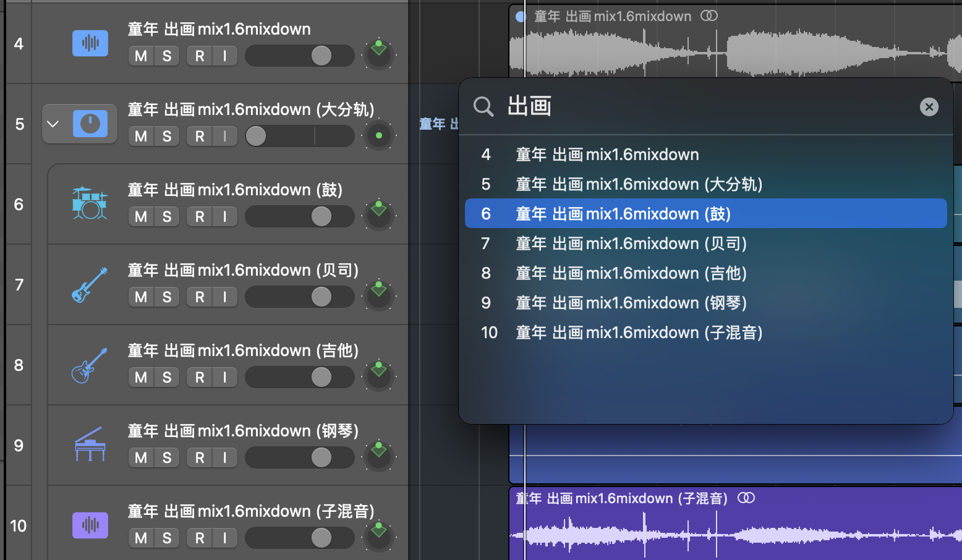Image resolution: width=962 pixels, height=560 pixels.
Task: Click the drum kit icon on track 6
Action: click(x=90, y=203)
